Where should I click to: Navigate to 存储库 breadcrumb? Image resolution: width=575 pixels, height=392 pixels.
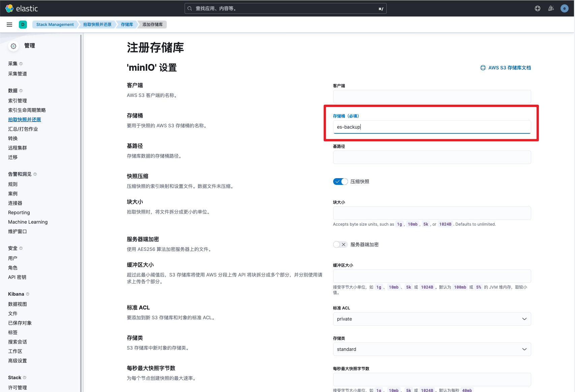(127, 25)
